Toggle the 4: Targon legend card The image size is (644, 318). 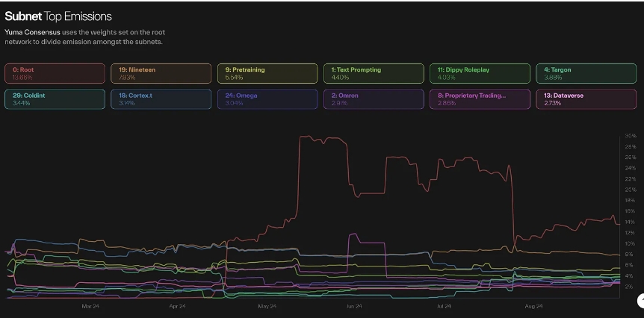[x=586, y=73]
